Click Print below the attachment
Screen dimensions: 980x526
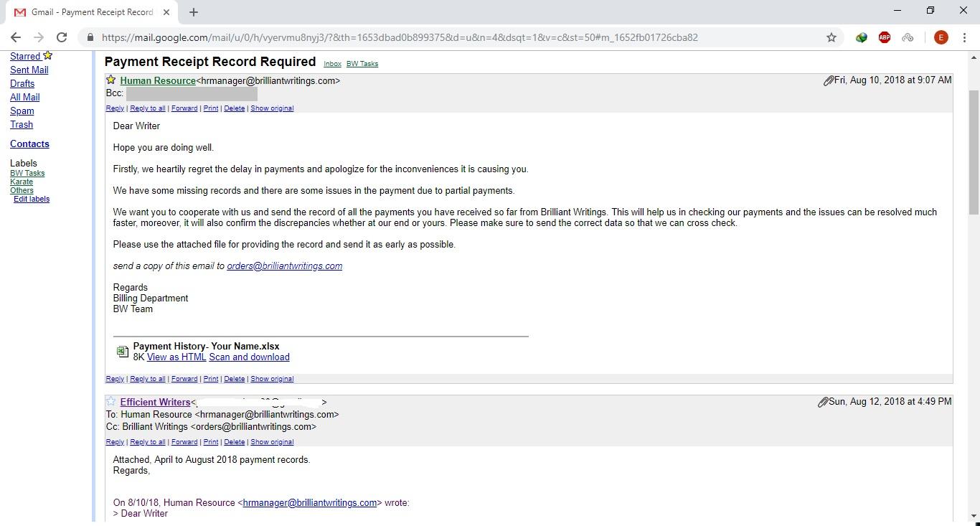click(x=211, y=379)
